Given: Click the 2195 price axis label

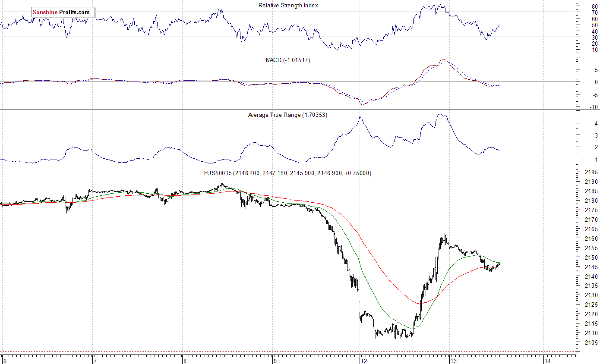Looking at the screenshot, I should click(x=592, y=173).
